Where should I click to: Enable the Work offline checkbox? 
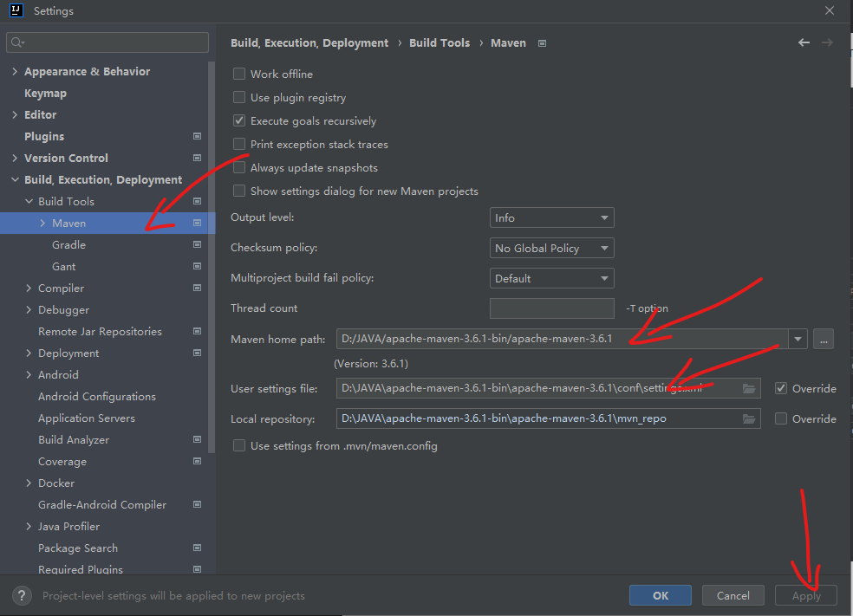(238, 74)
